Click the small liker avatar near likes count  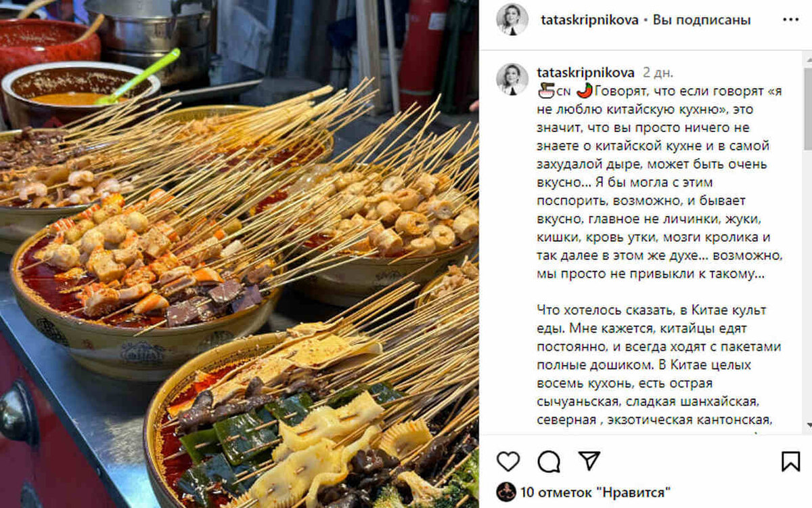point(506,491)
